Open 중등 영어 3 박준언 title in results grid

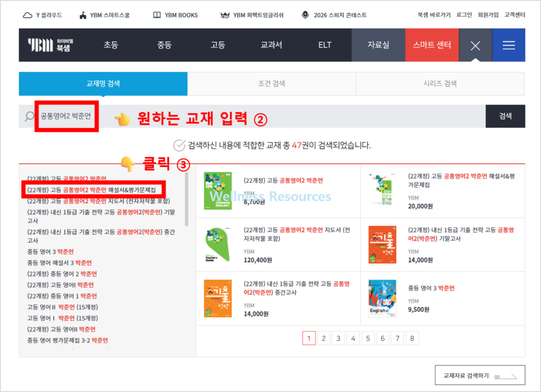point(431,288)
